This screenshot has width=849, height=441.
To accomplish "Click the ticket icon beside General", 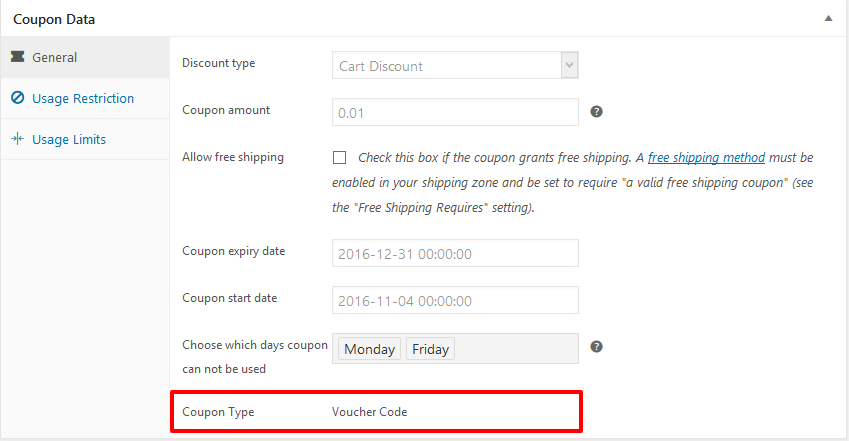I will (x=18, y=58).
